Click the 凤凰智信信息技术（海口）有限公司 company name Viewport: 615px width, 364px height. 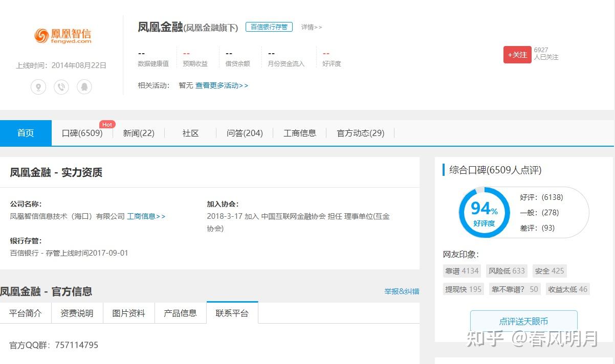[x=68, y=216]
